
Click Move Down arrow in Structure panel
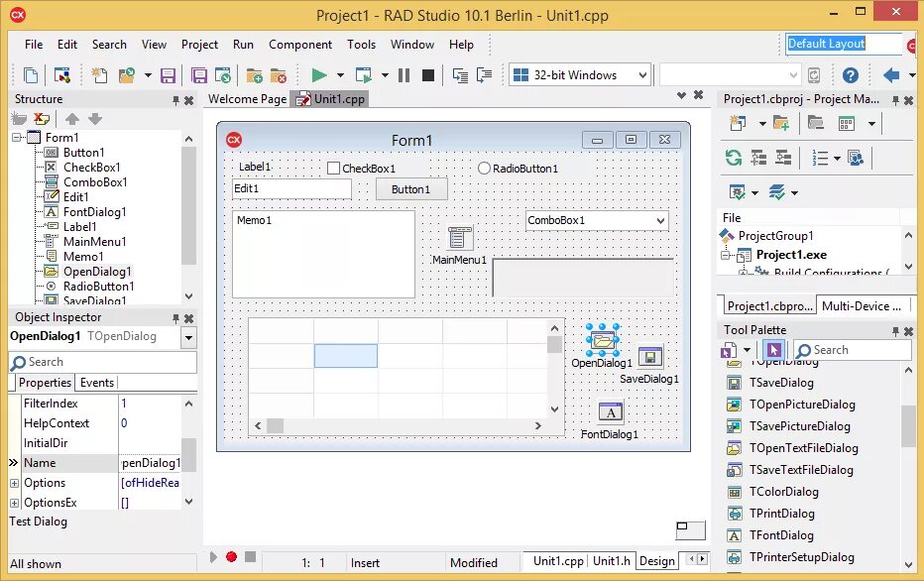click(x=95, y=119)
